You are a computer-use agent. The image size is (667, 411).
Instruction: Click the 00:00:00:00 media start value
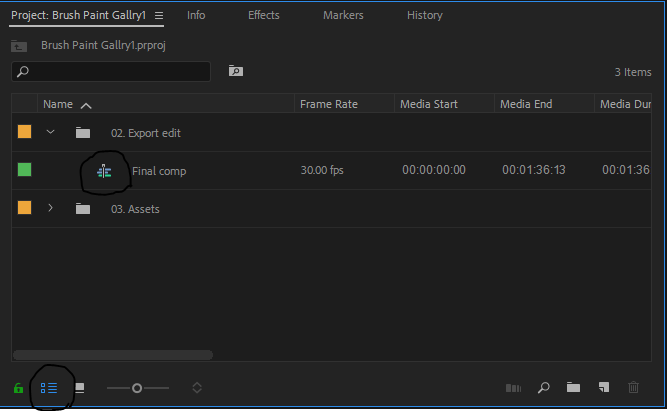tap(434, 170)
